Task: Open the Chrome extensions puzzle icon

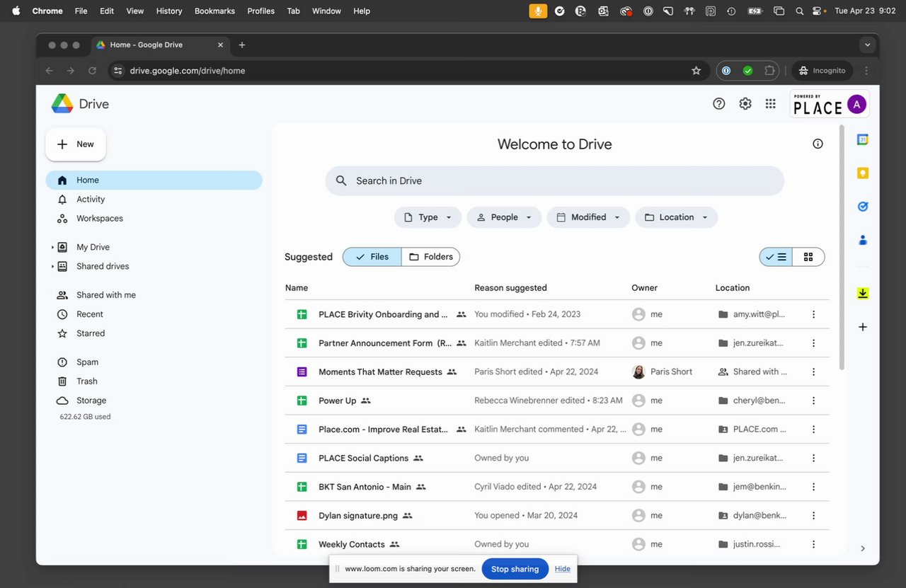Action: click(x=769, y=71)
